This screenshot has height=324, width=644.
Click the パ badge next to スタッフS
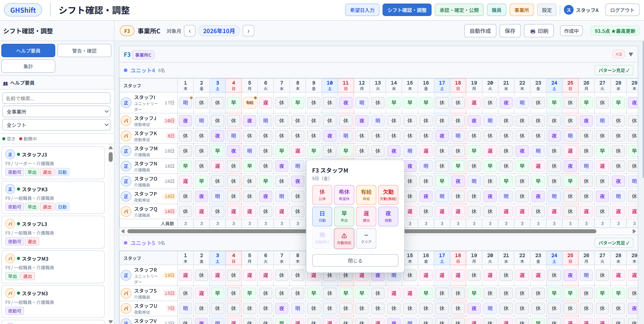[x=126, y=293]
